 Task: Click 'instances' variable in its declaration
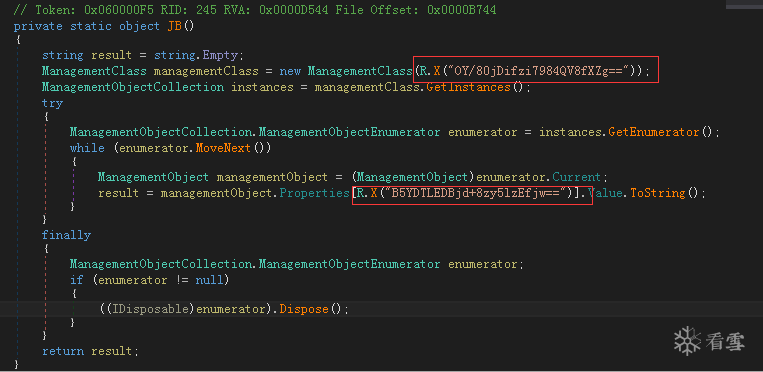(262, 87)
